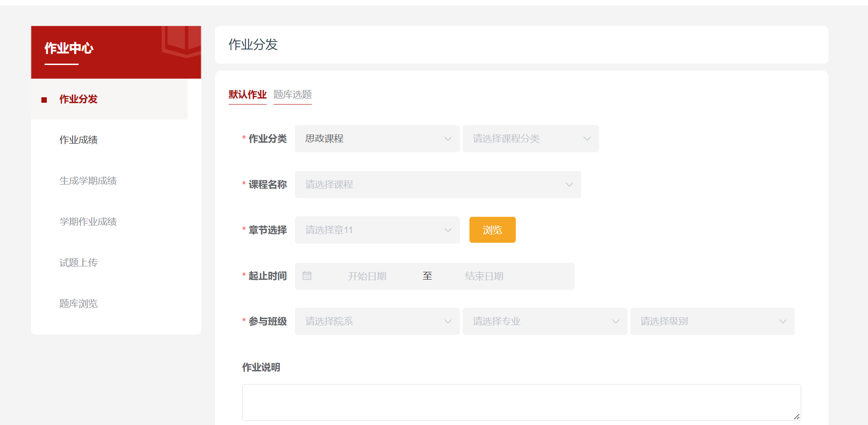Click the 作业说明 label
This screenshot has height=425, width=868.
(261, 367)
